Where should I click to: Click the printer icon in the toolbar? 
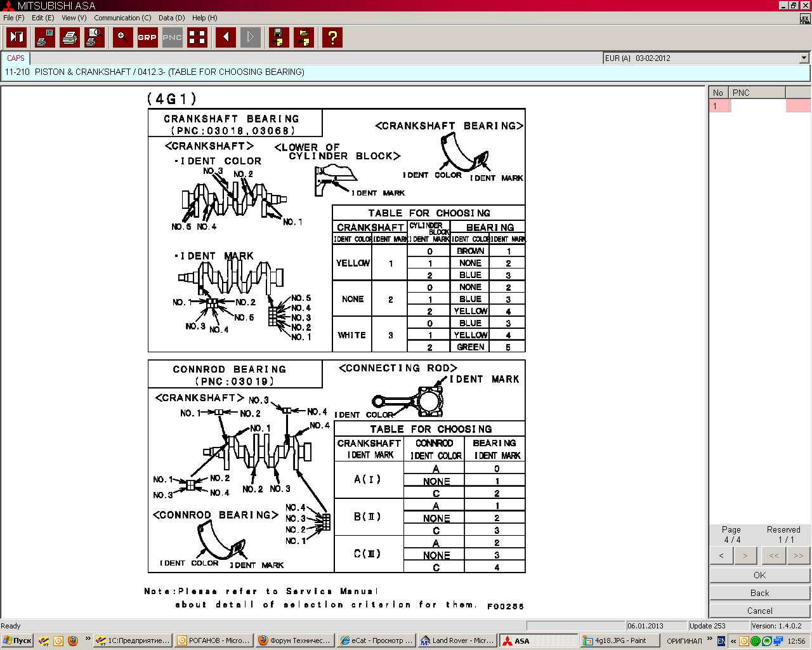[70, 37]
